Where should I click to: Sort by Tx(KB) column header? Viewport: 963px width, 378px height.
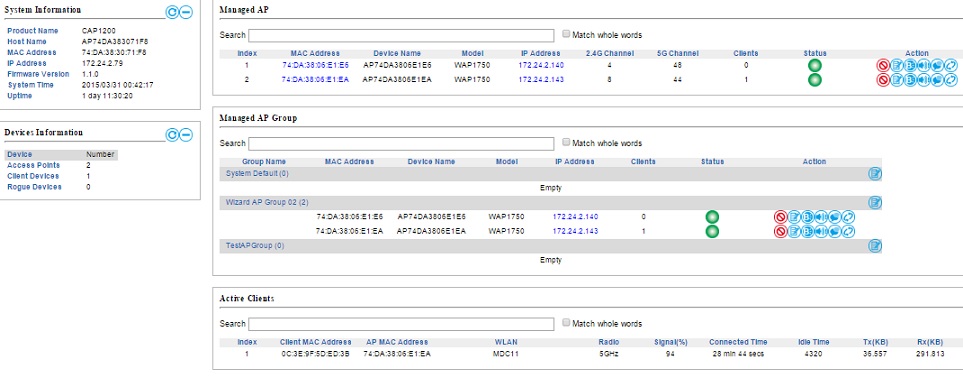[x=875, y=342]
